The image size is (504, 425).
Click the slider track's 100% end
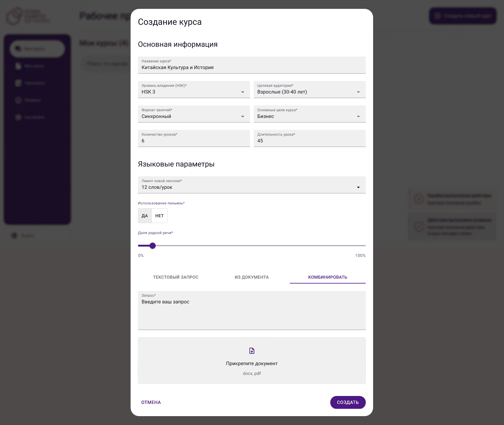365,246
